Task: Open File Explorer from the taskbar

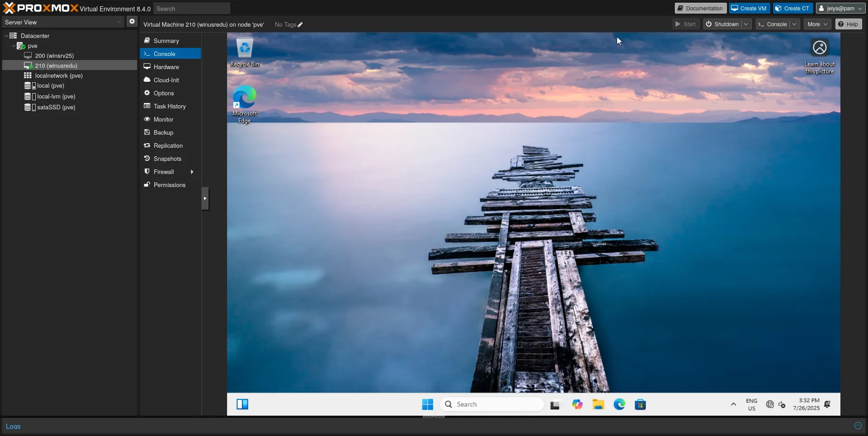Action: pos(598,404)
